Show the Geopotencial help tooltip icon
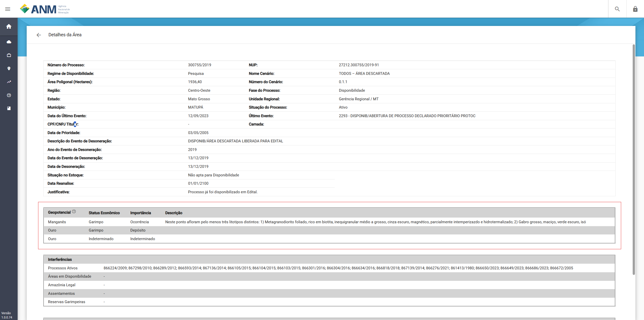 74,212
